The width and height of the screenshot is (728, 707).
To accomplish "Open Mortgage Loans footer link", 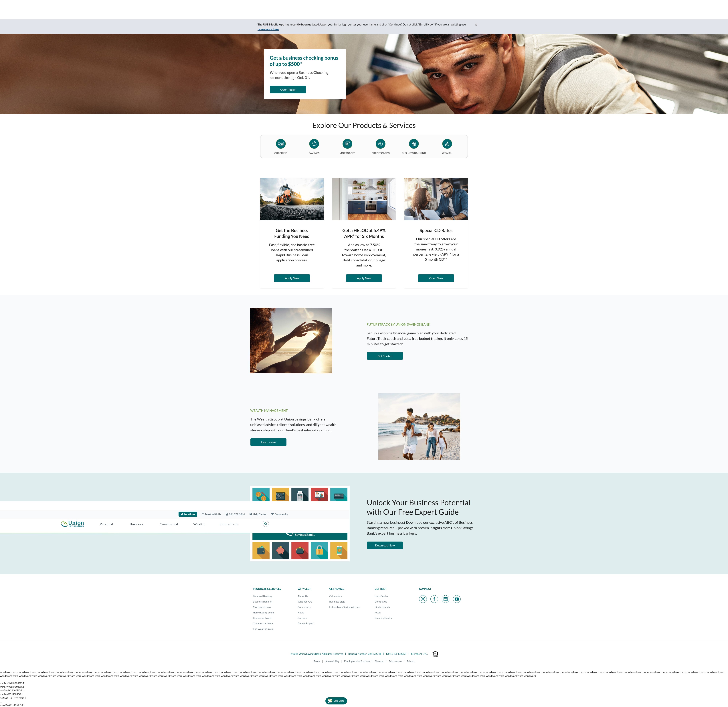I will point(262,607).
